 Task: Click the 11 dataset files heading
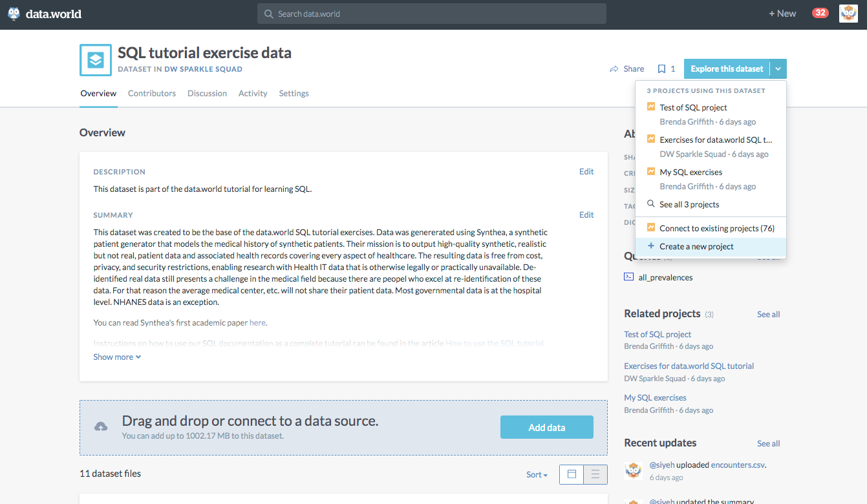tap(110, 474)
